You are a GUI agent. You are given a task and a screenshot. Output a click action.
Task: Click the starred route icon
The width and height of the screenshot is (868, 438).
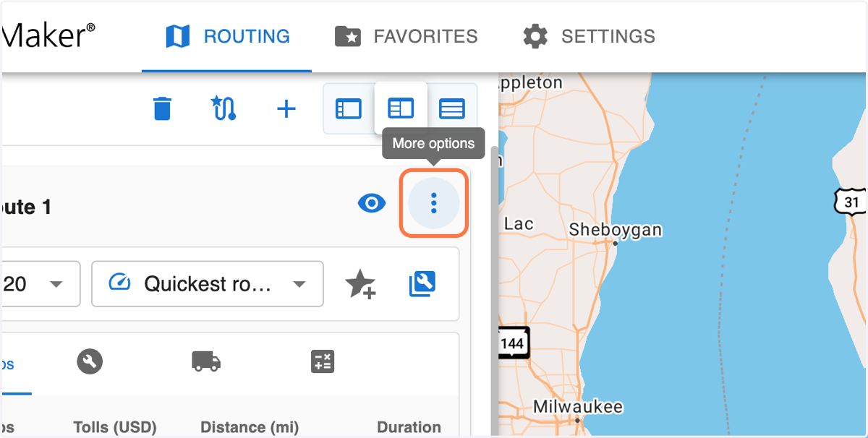tap(223, 109)
